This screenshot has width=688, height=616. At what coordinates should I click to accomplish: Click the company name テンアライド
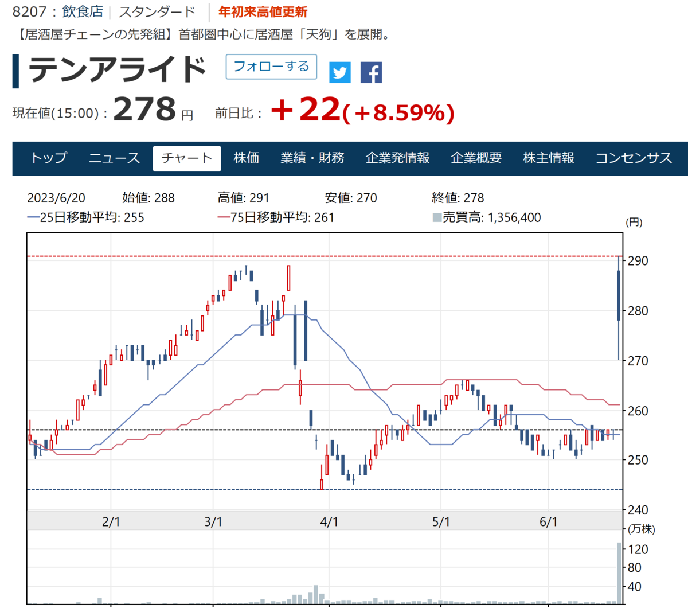(118, 69)
